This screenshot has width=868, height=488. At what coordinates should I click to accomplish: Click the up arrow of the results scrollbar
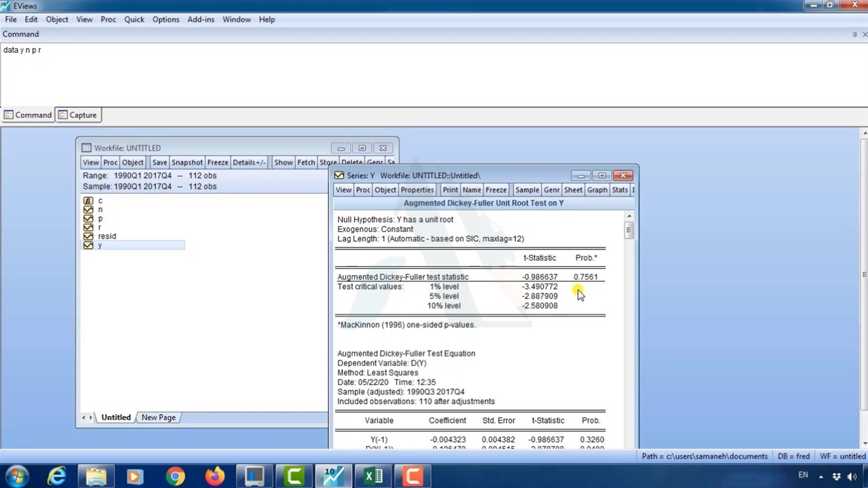tap(629, 217)
